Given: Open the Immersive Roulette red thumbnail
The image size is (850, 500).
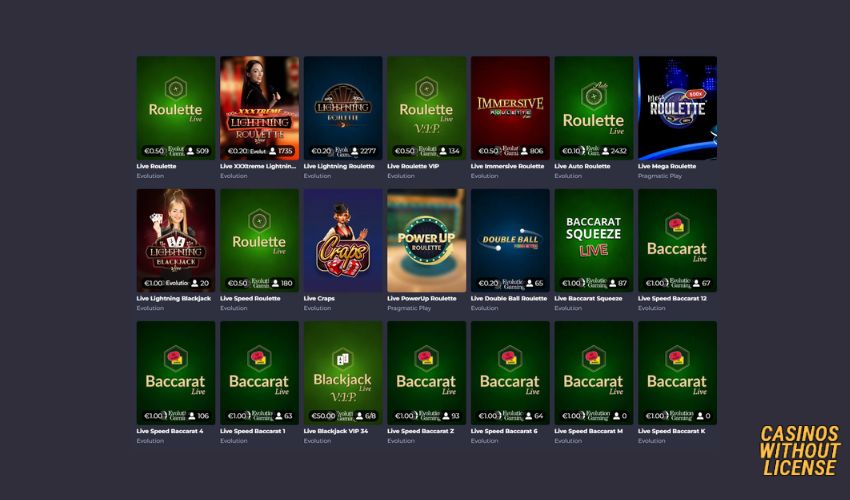Looking at the screenshot, I should 510,108.
